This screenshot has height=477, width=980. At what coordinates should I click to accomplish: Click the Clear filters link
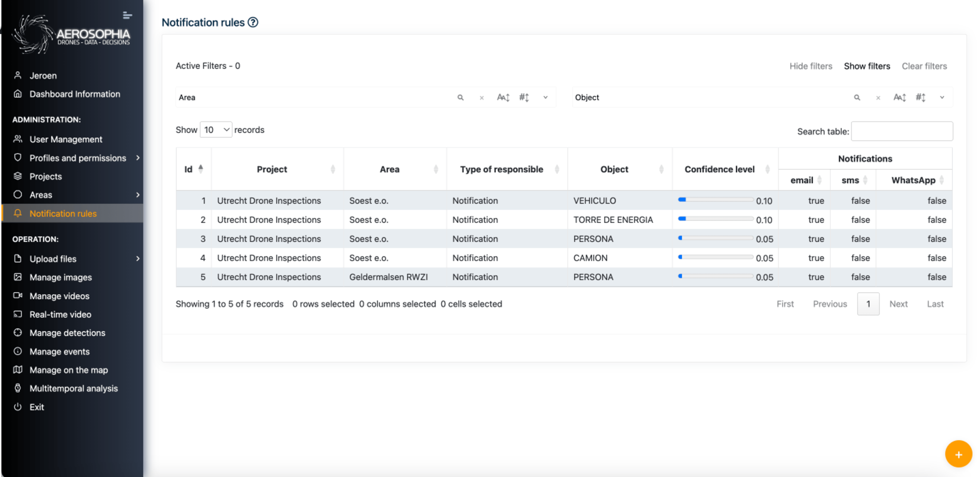coord(924,66)
